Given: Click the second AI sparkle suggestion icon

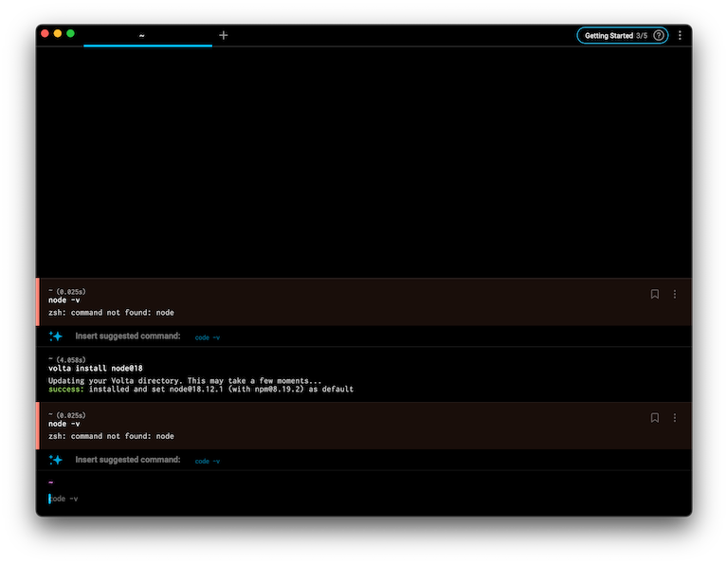Looking at the screenshot, I should 56,460.
